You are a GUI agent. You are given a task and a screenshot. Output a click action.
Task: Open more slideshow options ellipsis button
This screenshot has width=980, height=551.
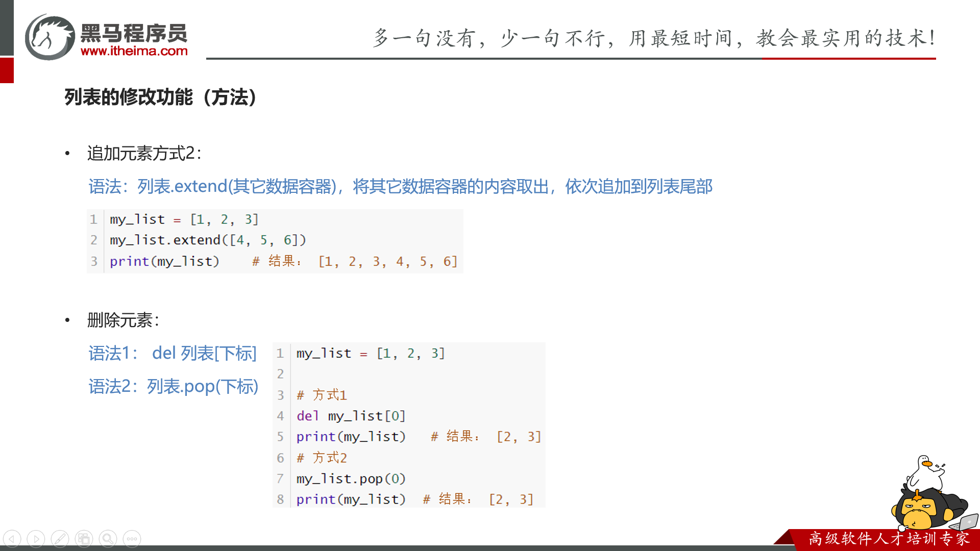(132, 539)
